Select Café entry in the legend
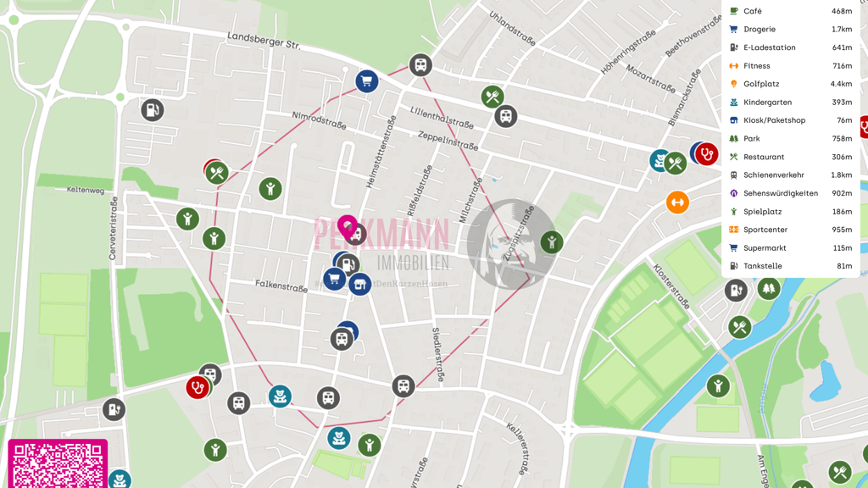Image resolution: width=868 pixels, height=488 pixels. tap(791, 11)
